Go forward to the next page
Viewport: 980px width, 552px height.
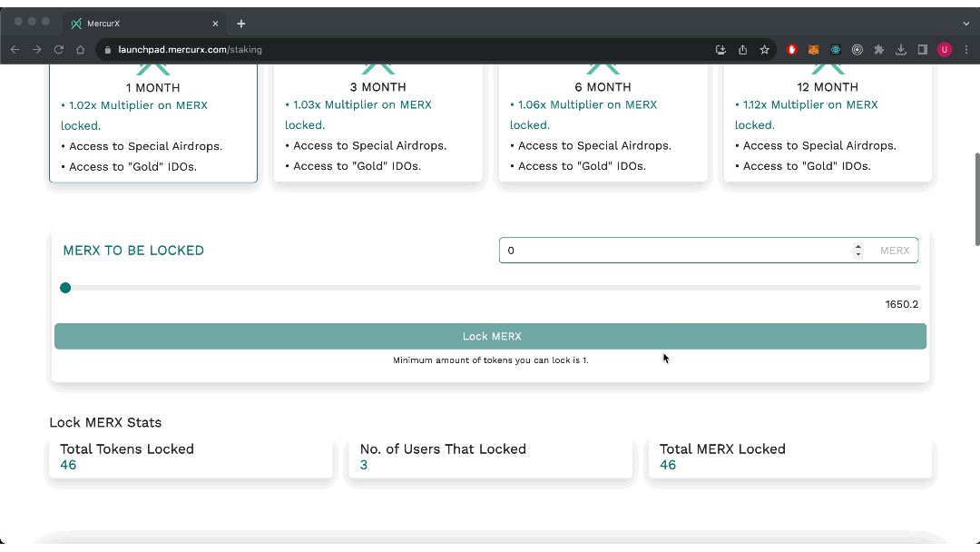click(x=37, y=49)
